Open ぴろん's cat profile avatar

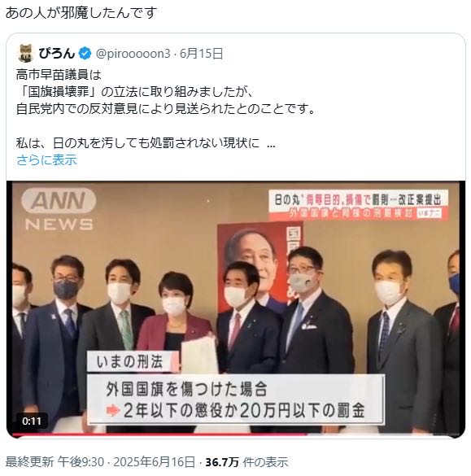click(x=26, y=53)
